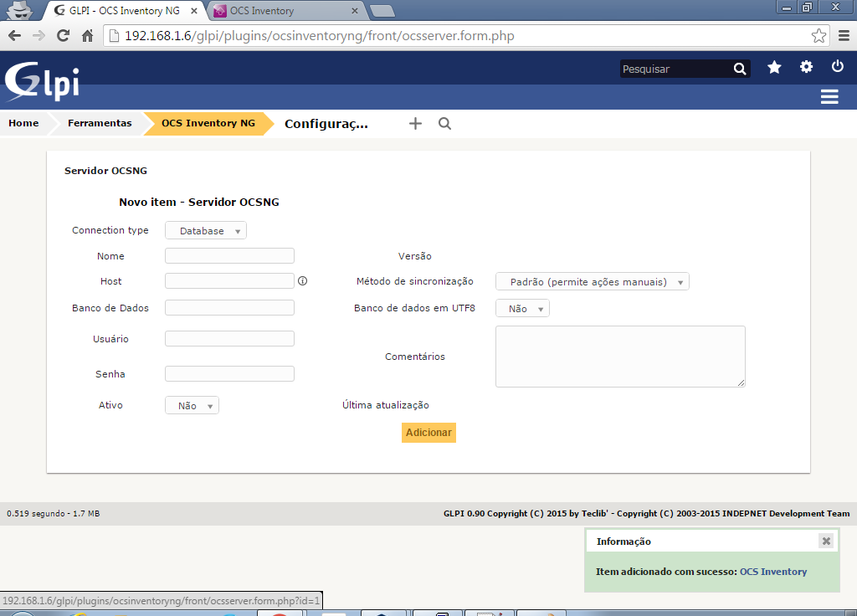Go to Home breadcrumb

(23, 123)
